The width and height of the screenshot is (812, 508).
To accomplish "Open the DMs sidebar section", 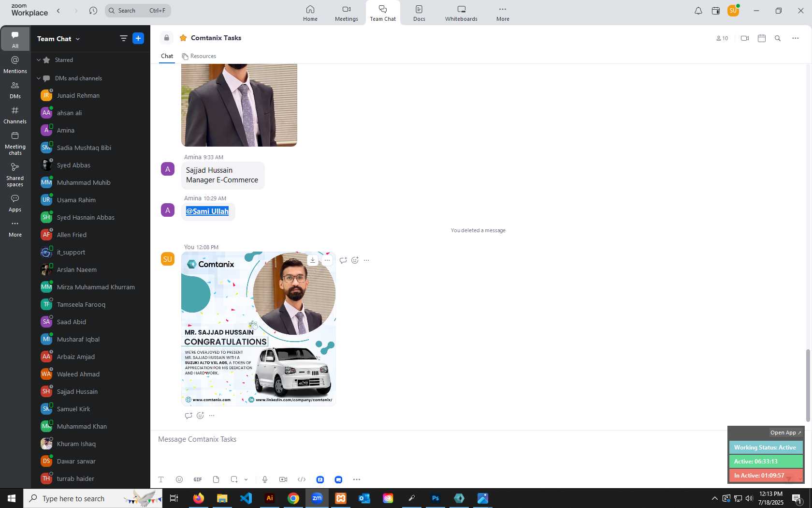I will (15, 90).
